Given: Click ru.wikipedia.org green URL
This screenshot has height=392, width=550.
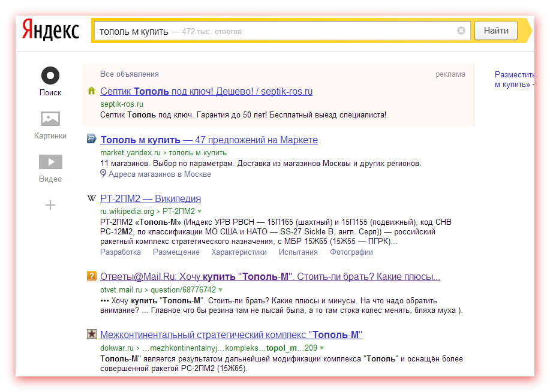Looking at the screenshot, I should click(x=127, y=212).
